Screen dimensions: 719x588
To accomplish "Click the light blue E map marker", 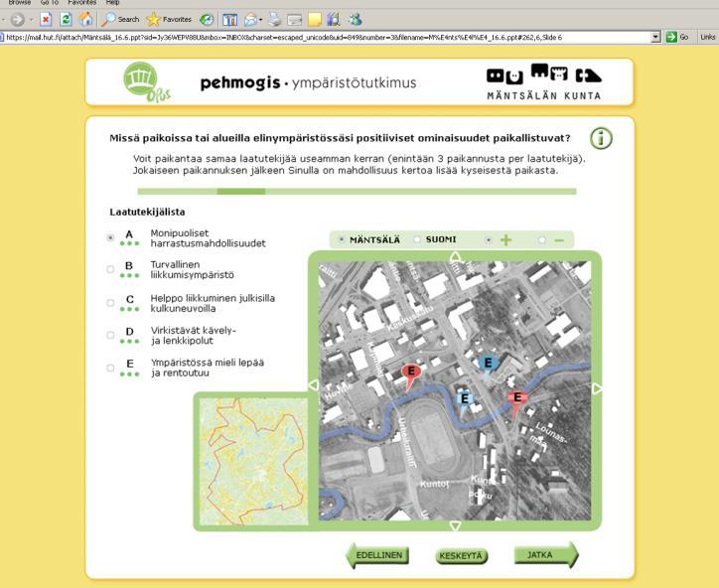I will point(464,400).
